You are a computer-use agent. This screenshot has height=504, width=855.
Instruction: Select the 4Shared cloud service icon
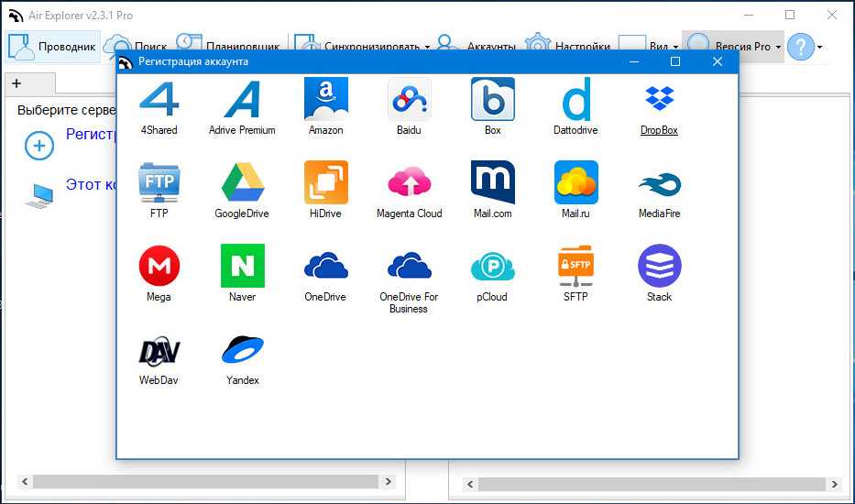coord(159,100)
